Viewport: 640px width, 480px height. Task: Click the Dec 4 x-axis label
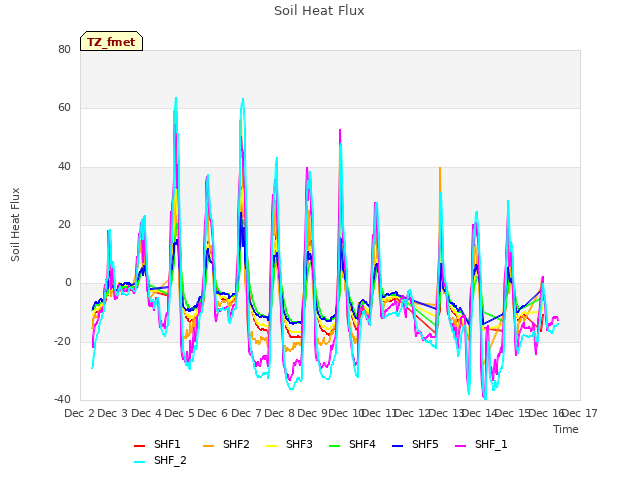click(x=146, y=413)
